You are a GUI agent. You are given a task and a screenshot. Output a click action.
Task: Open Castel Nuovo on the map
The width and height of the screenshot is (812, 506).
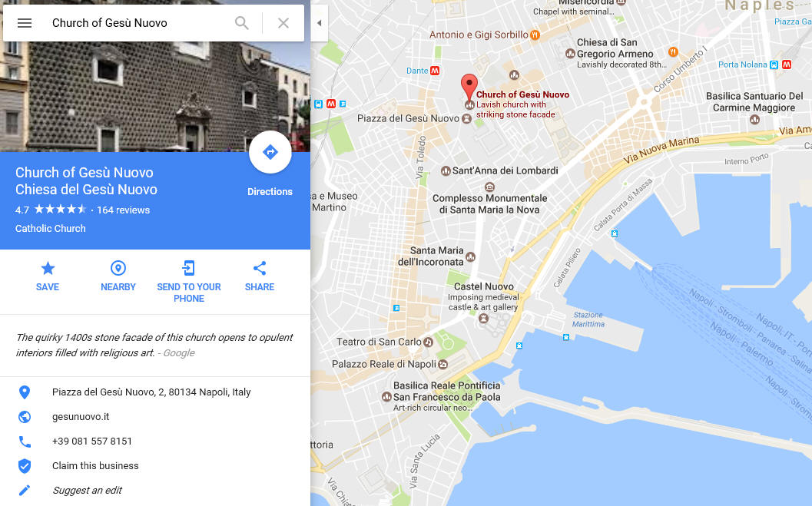coord(484,286)
